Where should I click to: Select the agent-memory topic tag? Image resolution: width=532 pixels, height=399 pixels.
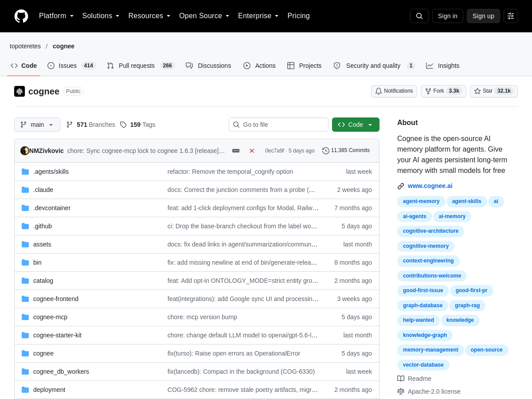pos(421,201)
